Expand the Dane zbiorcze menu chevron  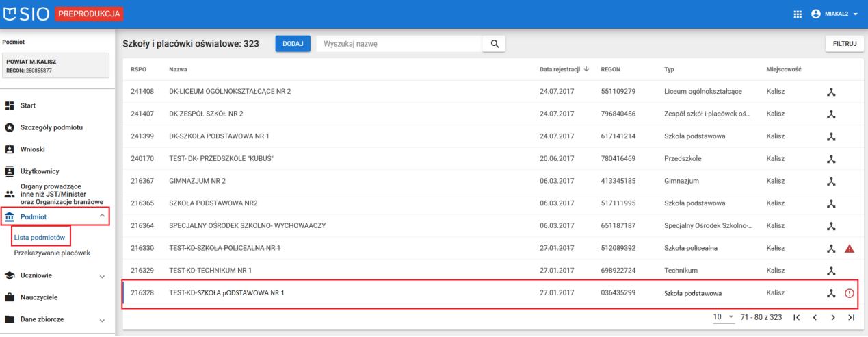click(x=102, y=320)
